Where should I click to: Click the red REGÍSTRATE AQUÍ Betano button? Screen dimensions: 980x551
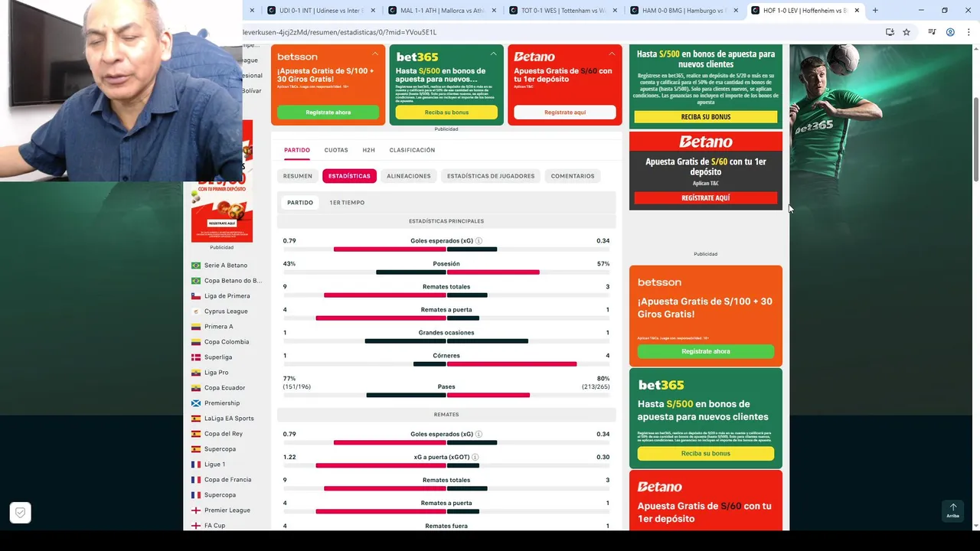[x=706, y=198]
